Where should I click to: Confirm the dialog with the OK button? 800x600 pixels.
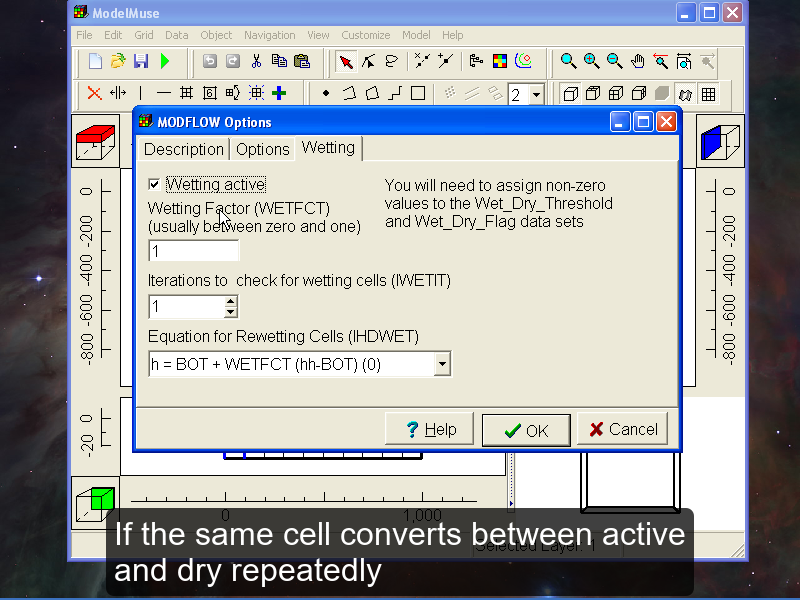click(526, 431)
